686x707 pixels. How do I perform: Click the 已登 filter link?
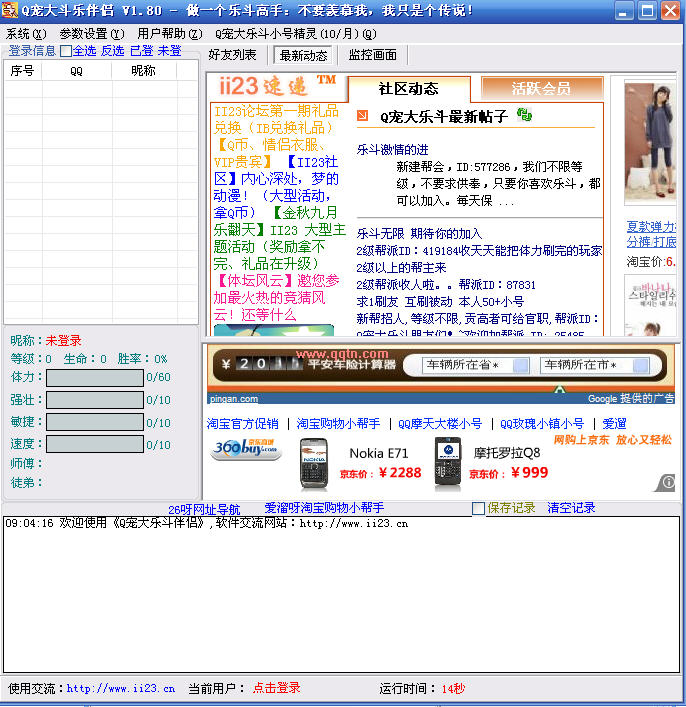coord(142,50)
